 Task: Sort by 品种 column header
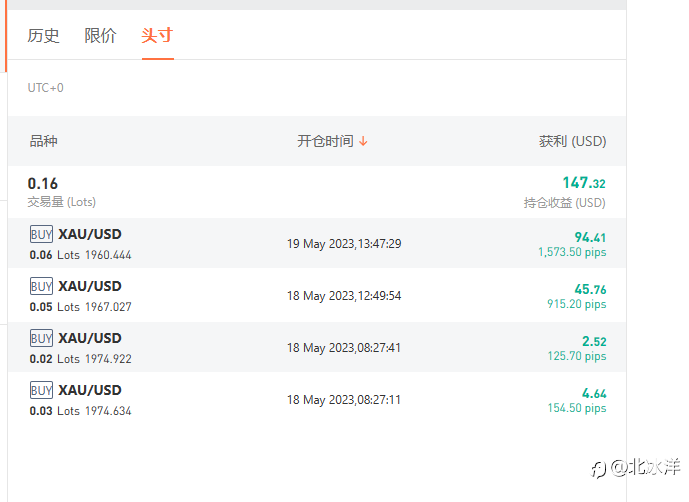pyautogui.click(x=44, y=142)
